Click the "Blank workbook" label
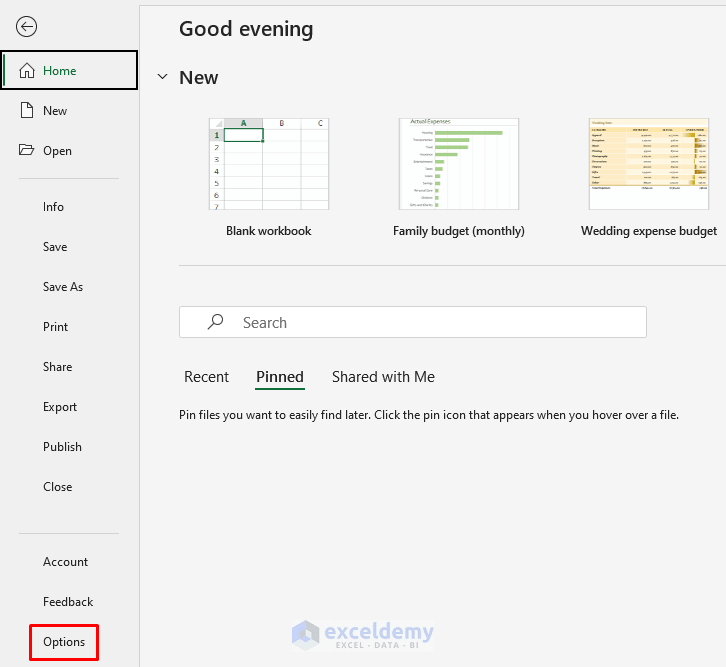726x667 pixels. click(269, 231)
